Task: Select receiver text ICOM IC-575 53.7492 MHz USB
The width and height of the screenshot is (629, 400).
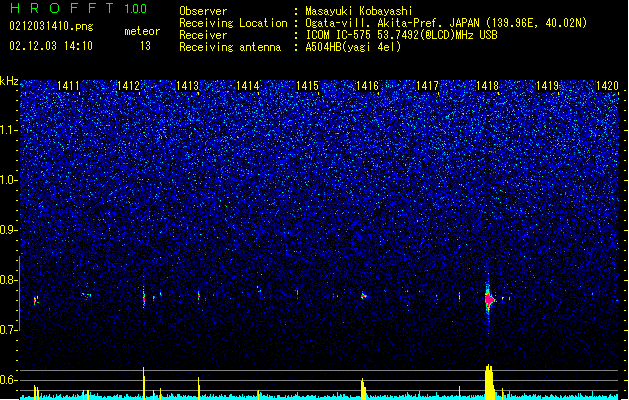Action: coord(401,35)
